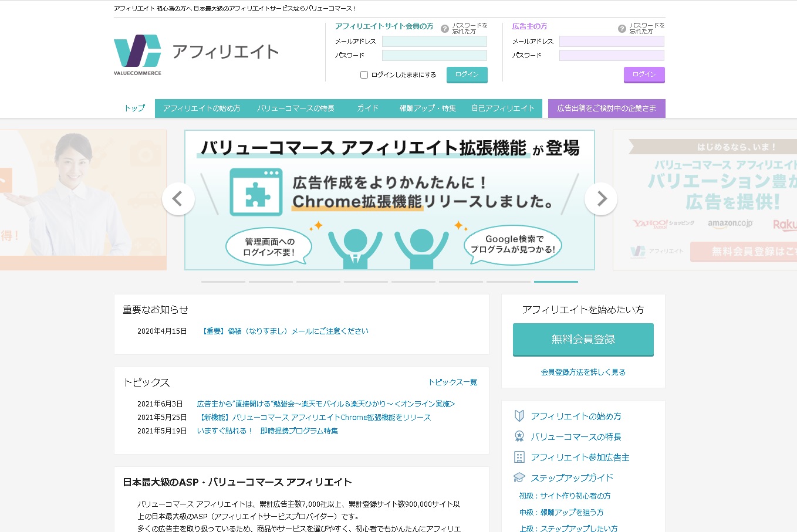Click left banner with woman photo

83,200
